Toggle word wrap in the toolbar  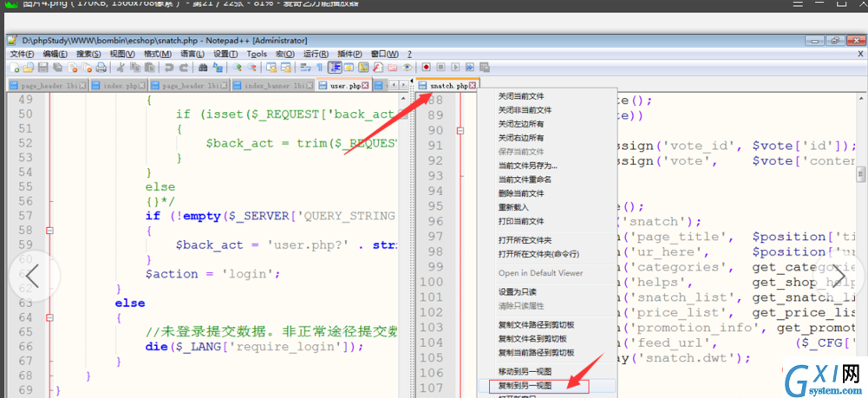point(305,68)
